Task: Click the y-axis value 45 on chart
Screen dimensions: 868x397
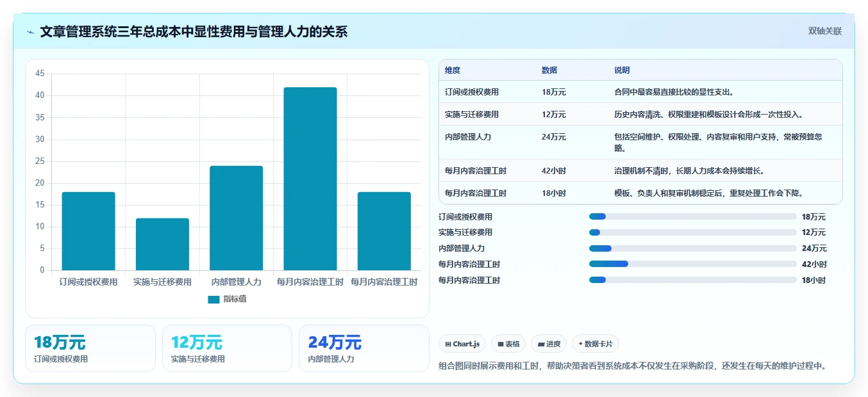Action: (40, 74)
